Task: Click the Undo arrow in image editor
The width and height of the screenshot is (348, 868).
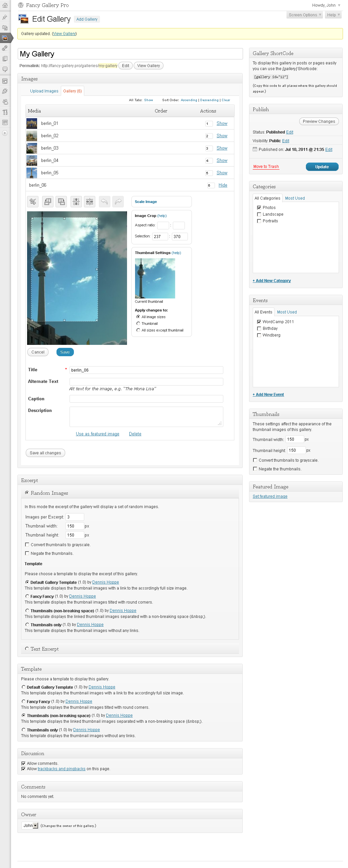Action: (105, 202)
